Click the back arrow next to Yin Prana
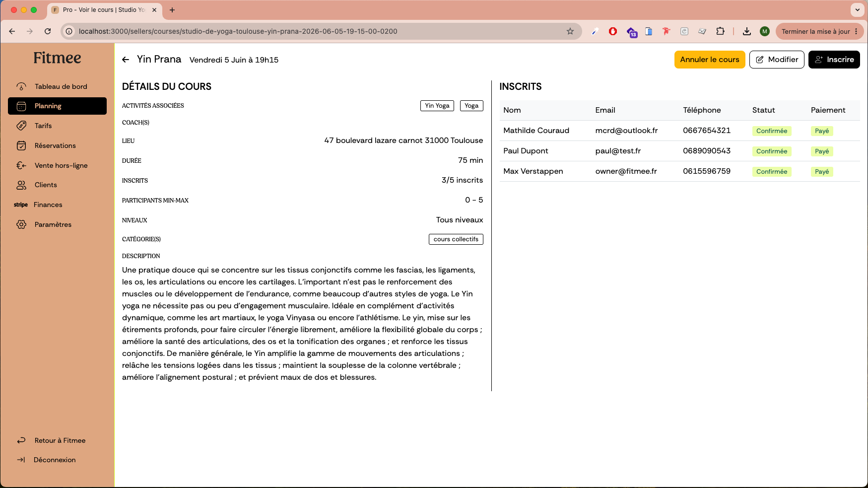The height and width of the screenshot is (488, 868). point(126,60)
